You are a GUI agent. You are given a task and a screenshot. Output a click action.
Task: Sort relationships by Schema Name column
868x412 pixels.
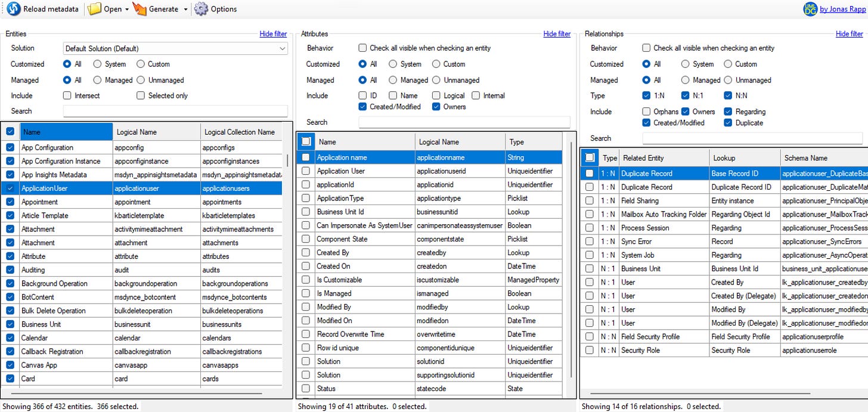click(824, 158)
